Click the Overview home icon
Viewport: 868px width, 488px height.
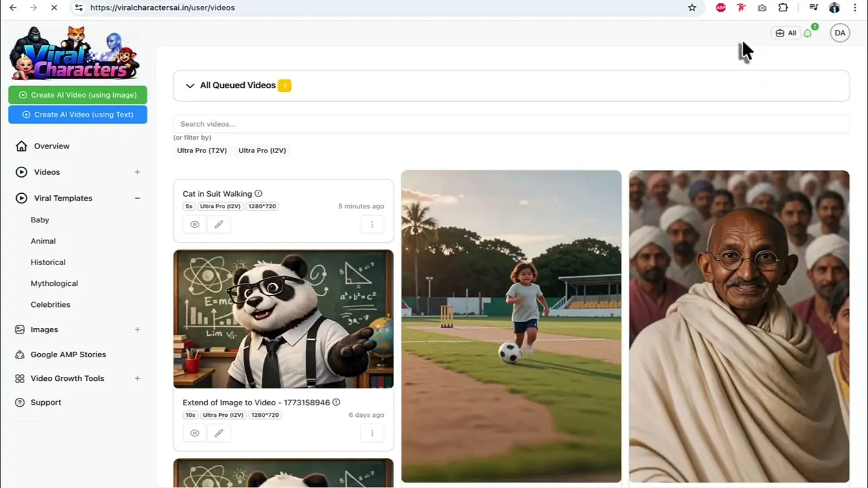tap(22, 146)
